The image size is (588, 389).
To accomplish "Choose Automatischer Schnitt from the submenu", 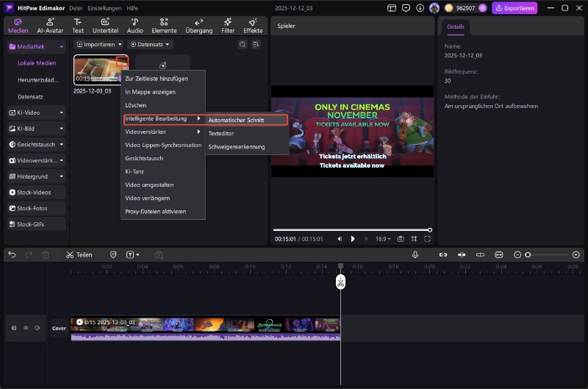I will 247,120.
